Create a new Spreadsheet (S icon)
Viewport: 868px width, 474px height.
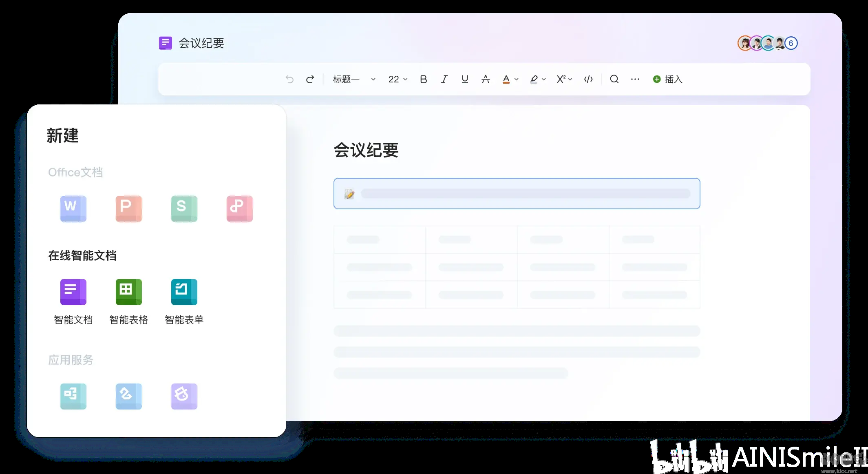184,208
